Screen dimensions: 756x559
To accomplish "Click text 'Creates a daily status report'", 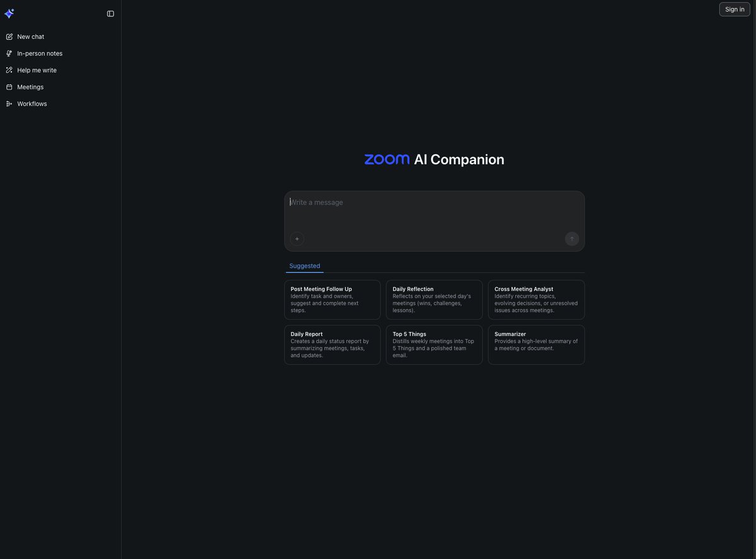I will click(326, 341).
